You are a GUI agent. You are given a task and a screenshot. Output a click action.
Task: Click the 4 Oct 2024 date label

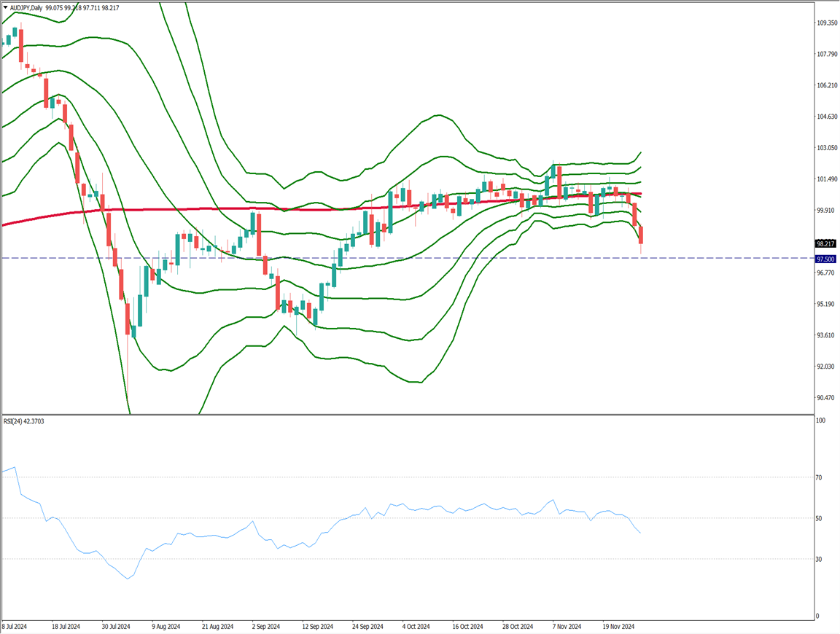point(418,626)
